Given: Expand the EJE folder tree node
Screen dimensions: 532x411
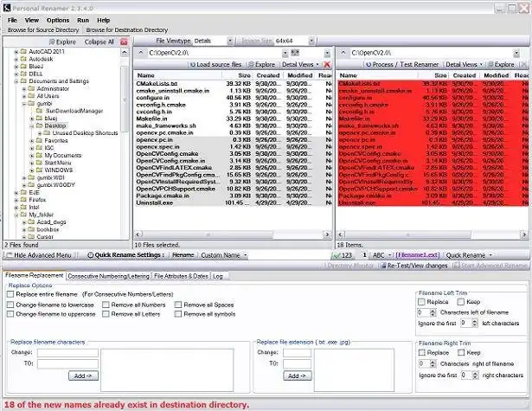Looking at the screenshot, I should (x=16, y=193).
